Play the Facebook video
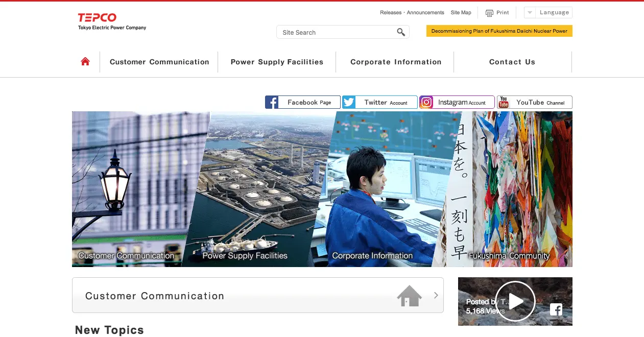The width and height of the screenshot is (644, 337). coord(515,301)
